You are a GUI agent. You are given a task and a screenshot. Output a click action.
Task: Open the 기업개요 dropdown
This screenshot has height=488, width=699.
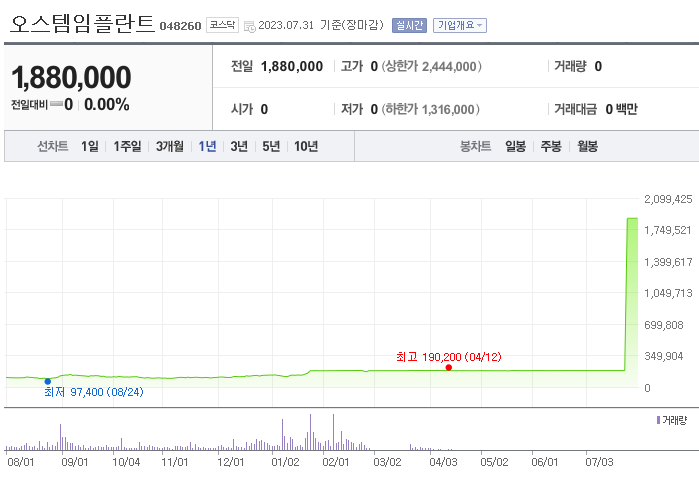460,25
